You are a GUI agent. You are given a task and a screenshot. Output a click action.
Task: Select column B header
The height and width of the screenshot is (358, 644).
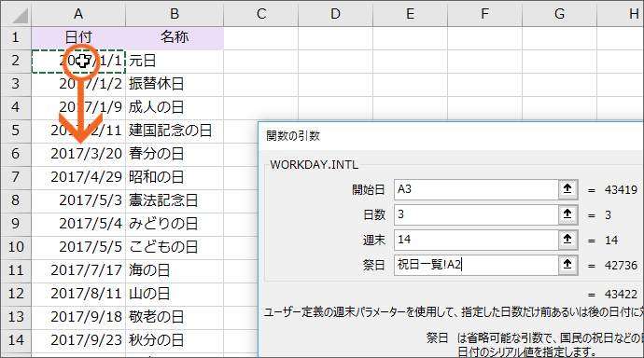175,14
